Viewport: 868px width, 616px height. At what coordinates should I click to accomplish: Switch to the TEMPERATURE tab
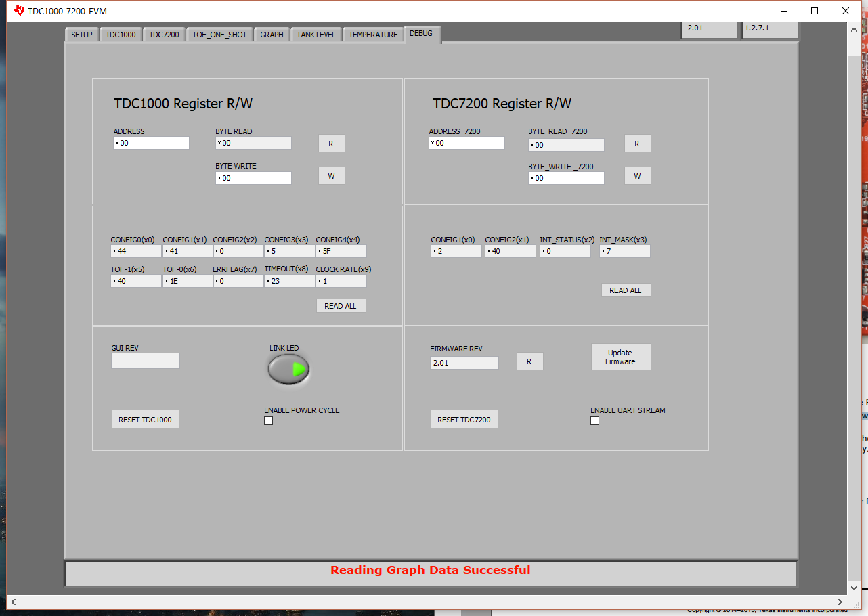point(373,35)
